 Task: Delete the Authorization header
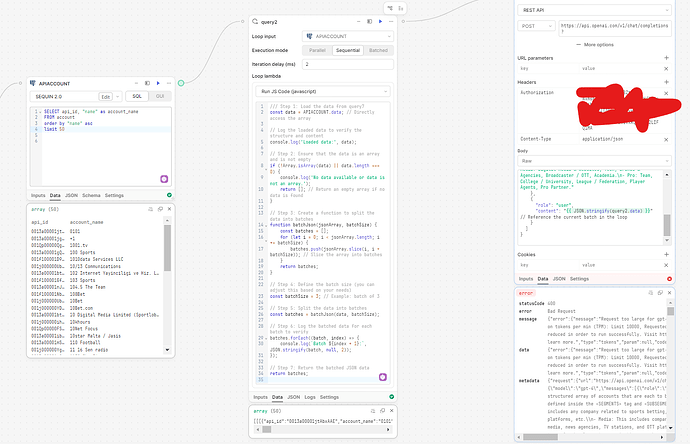(666, 93)
